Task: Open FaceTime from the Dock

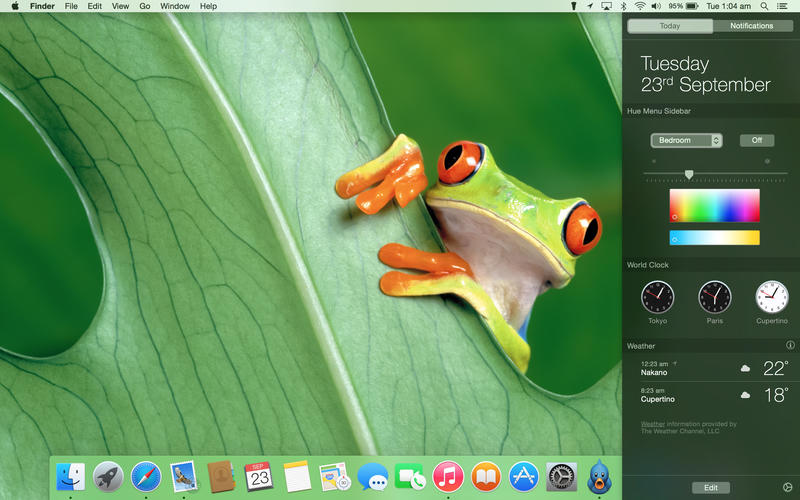Action: coord(410,476)
